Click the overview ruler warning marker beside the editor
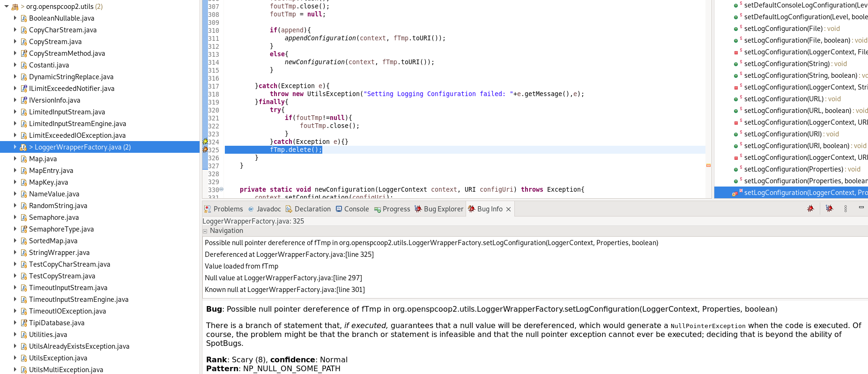The height and width of the screenshot is (374, 868). point(708,165)
